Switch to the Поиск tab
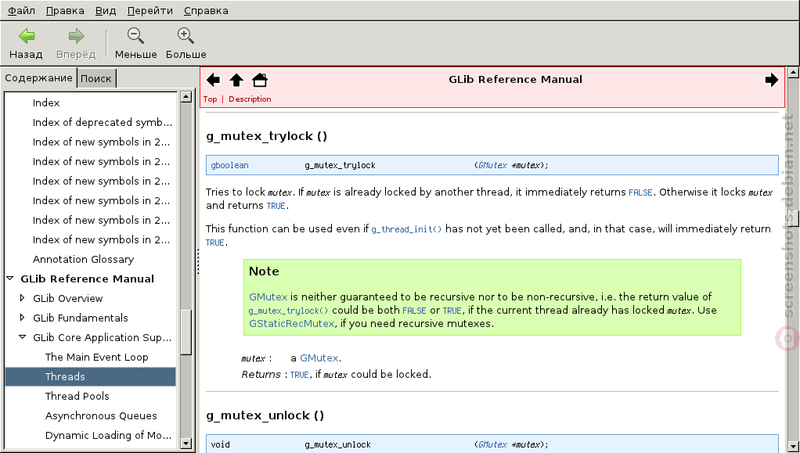The image size is (800, 453). coord(96,79)
